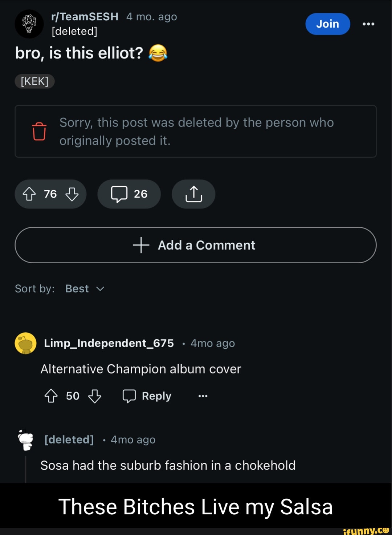Share the post using the share icon
This screenshot has height=535, width=392.
pyautogui.click(x=193, y=194)
